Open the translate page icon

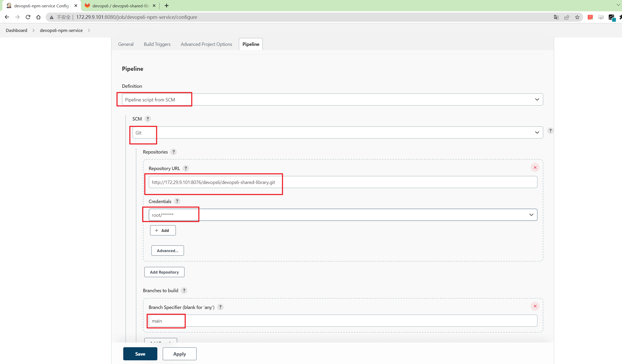556,17
